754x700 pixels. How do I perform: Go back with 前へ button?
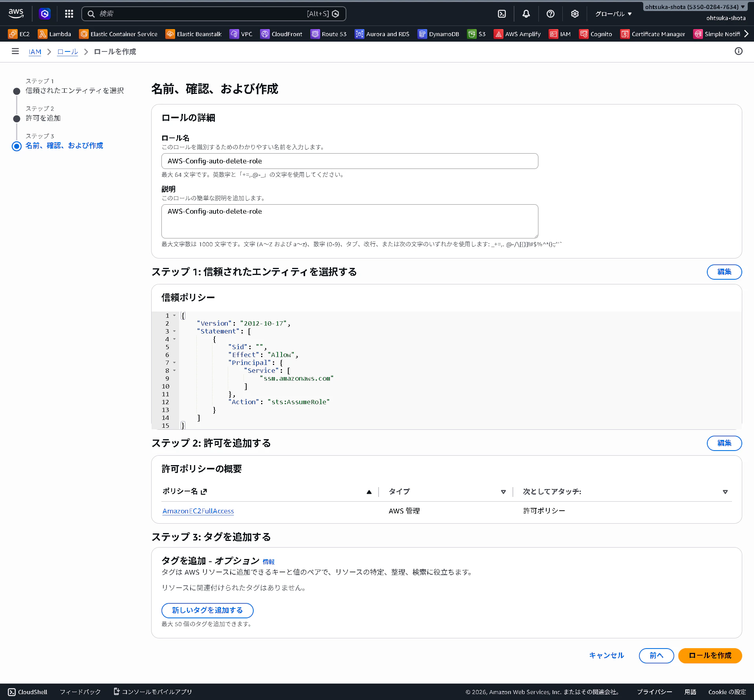(x=656, y=656)
